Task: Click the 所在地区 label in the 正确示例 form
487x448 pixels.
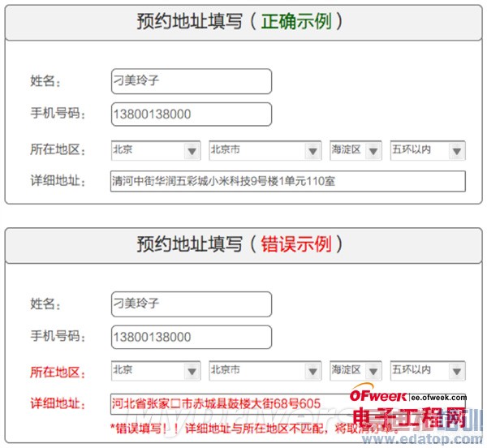Action: point(58,149)
